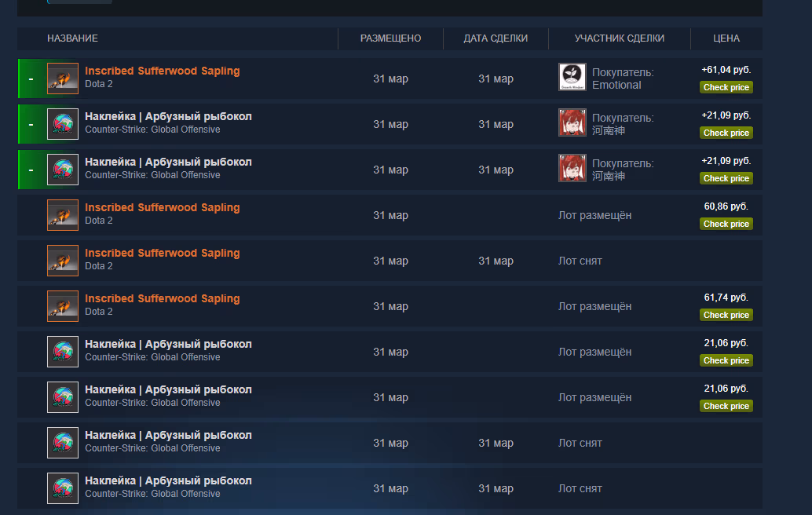The image size is (812, 515).
Task: Open Inscribed Sufferwood Sapling sold to Emotional
Action: coord(162,71)
